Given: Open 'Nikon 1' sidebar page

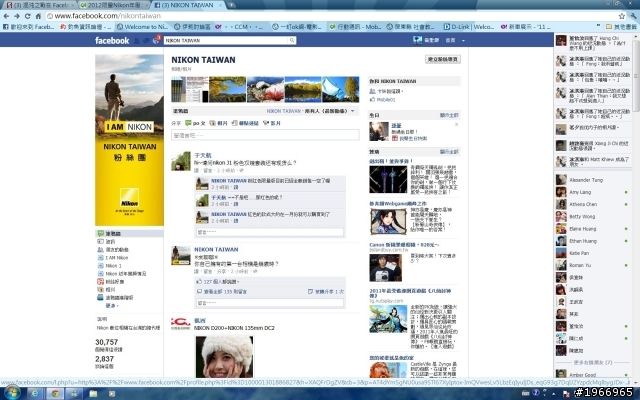Looking at the screenshot, I should (111, 266).
